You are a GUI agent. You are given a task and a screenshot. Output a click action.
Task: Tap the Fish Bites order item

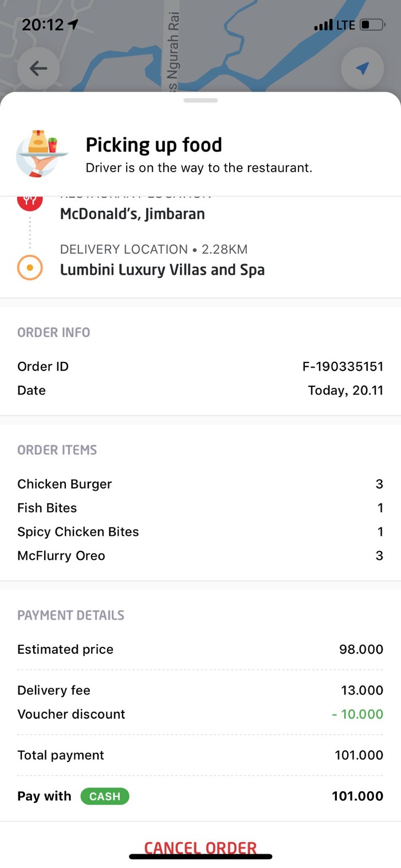(x=47, y=508)
